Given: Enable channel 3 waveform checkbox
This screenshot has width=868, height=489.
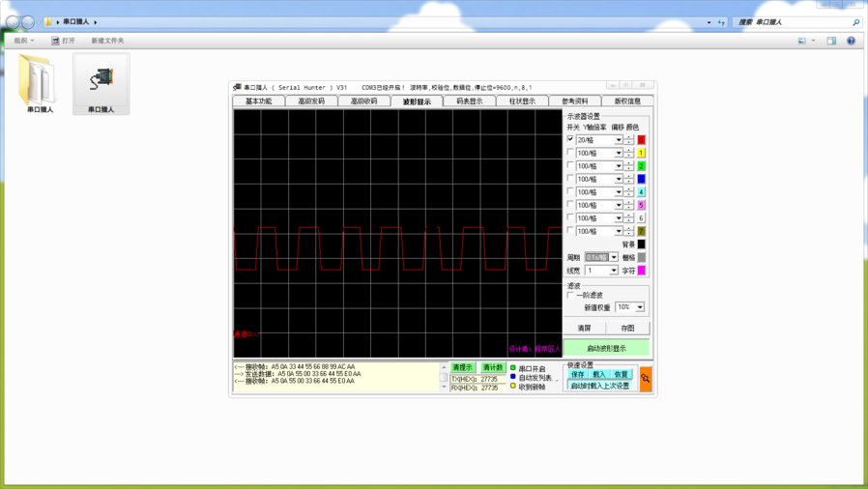Looking at the screenshot, I should tap(570, 178).
